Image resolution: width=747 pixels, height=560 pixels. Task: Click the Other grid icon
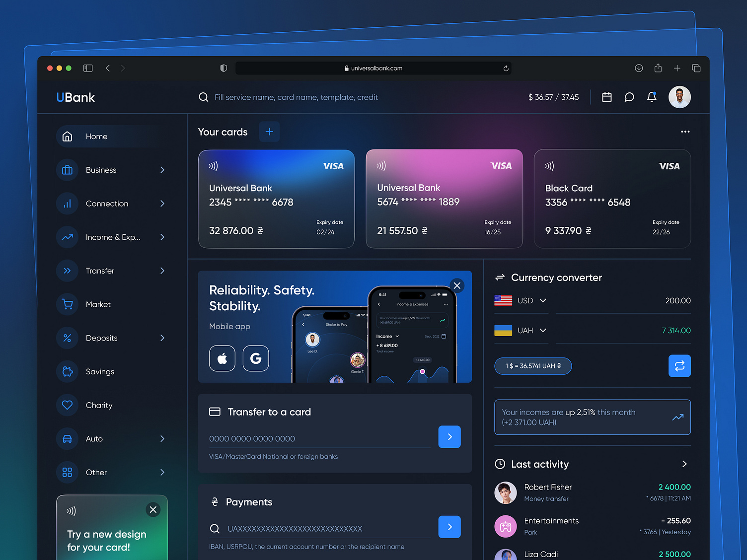[68, 472]
